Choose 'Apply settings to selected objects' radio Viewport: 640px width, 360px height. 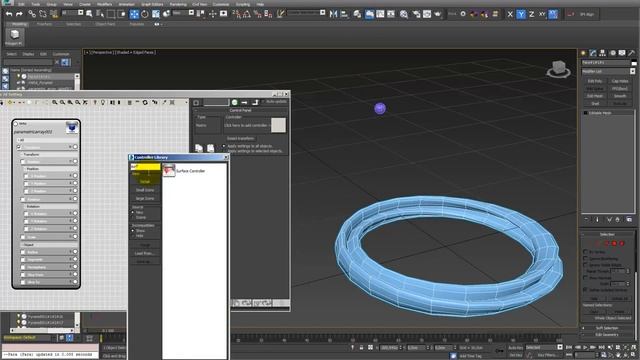coord(224,151)
